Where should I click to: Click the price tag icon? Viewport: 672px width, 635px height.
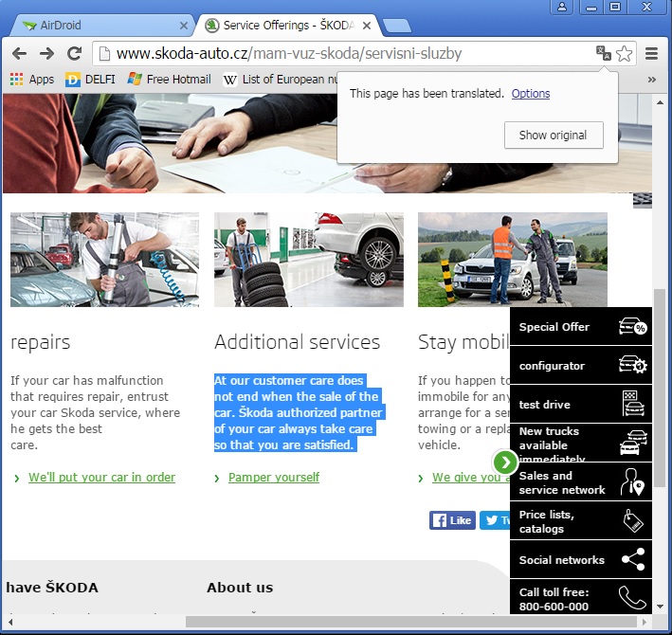(x=633, y=520)
